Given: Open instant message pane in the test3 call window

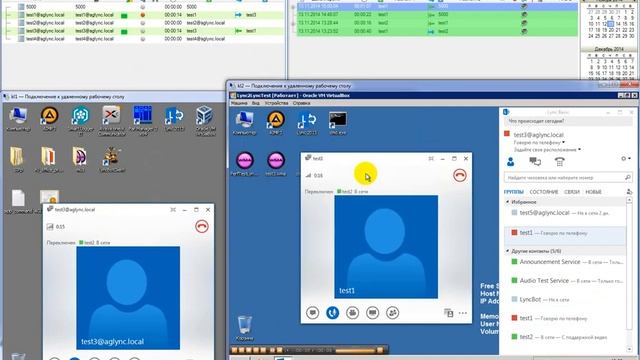Looking at the screenshot, I should pos(313,313).
